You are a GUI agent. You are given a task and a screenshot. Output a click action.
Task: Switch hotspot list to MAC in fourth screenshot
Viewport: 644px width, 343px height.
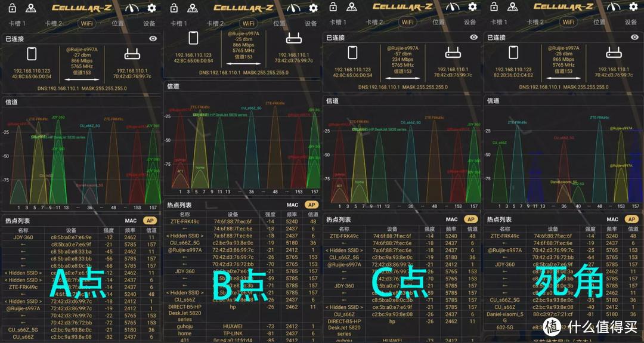tap(612, 220)
